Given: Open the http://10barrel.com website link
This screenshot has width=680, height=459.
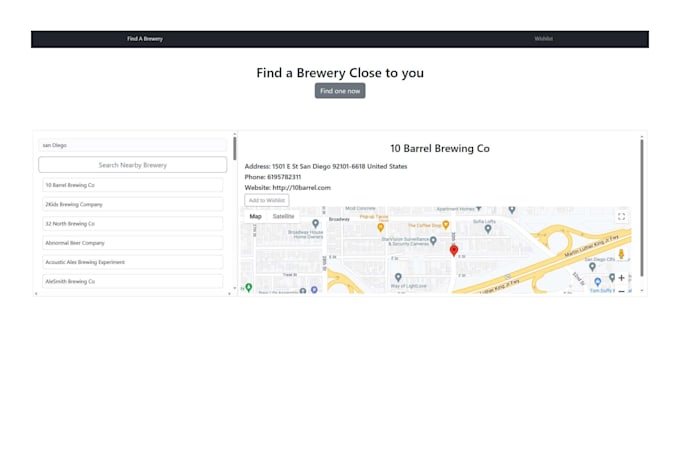Looking at the screenshot, I should pos(301,187).
